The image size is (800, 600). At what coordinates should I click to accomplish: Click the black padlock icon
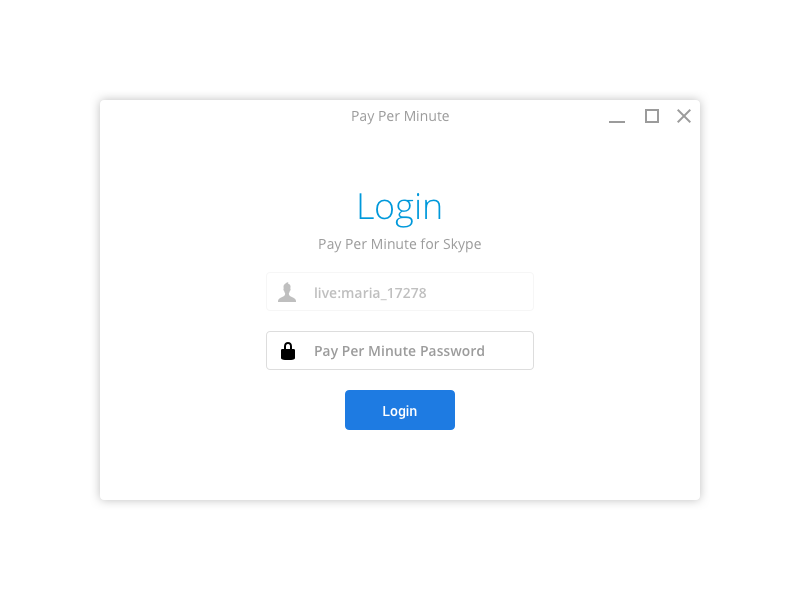coord(288,351)
